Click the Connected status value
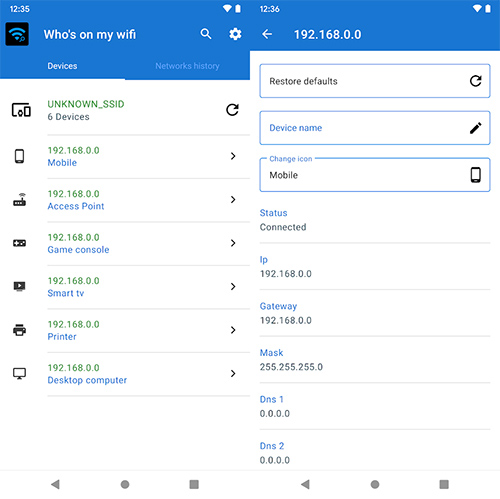The width and height of the screenshot is (500, 499). pyautogui.click(x=283, y=227)
